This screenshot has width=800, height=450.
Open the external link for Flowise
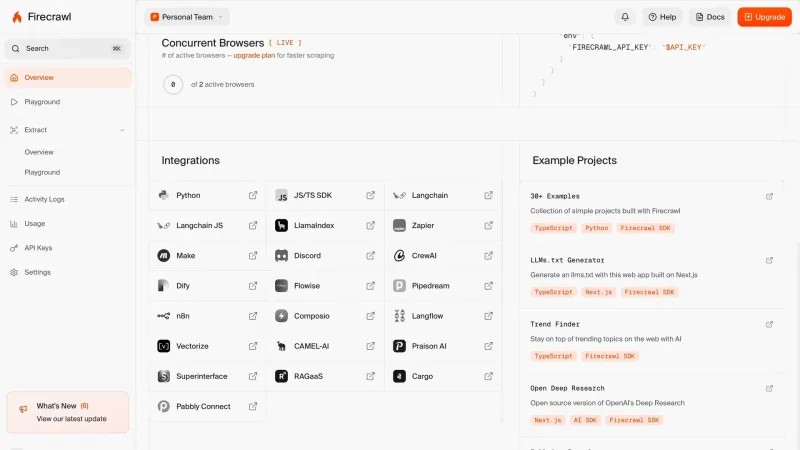[370, 286]
